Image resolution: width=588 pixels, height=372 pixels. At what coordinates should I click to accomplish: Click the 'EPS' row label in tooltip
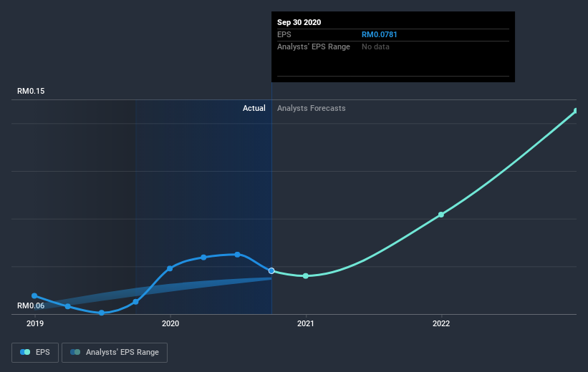[x=284, y=34]
